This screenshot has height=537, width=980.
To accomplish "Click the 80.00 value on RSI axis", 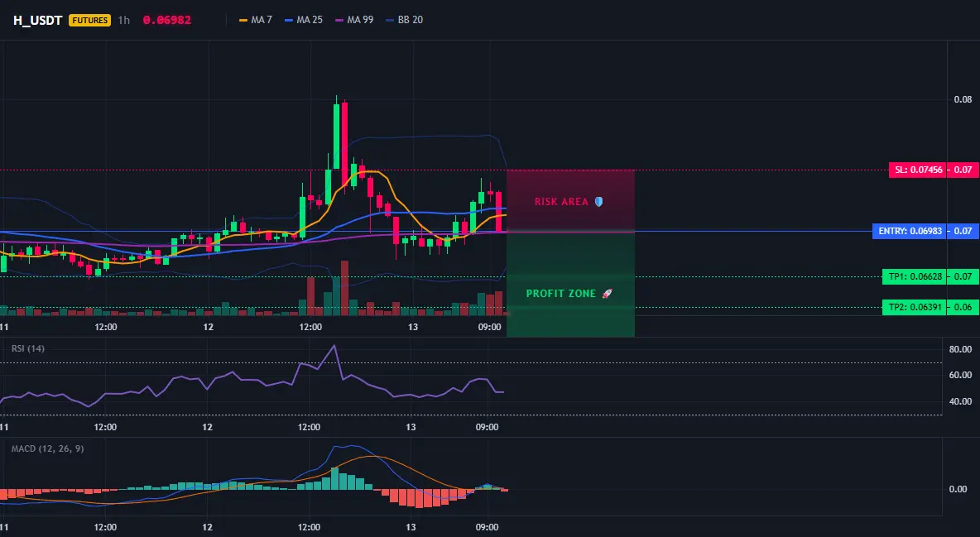I will (961, 349).
